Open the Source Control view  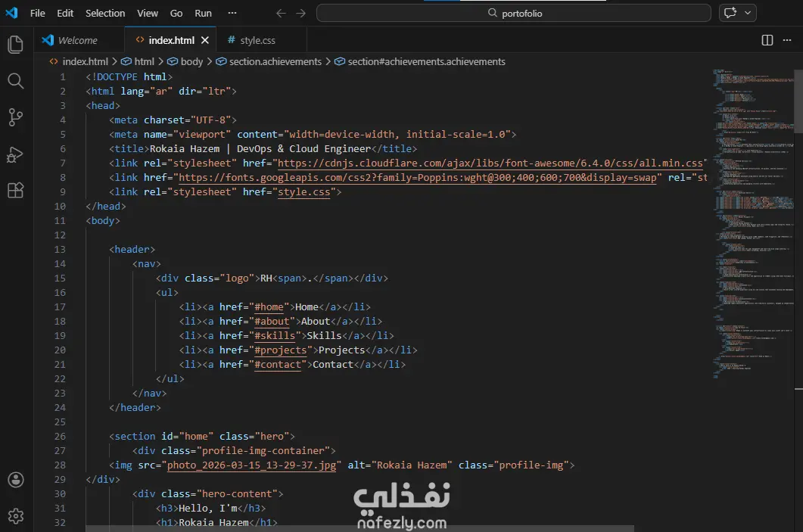15,117
